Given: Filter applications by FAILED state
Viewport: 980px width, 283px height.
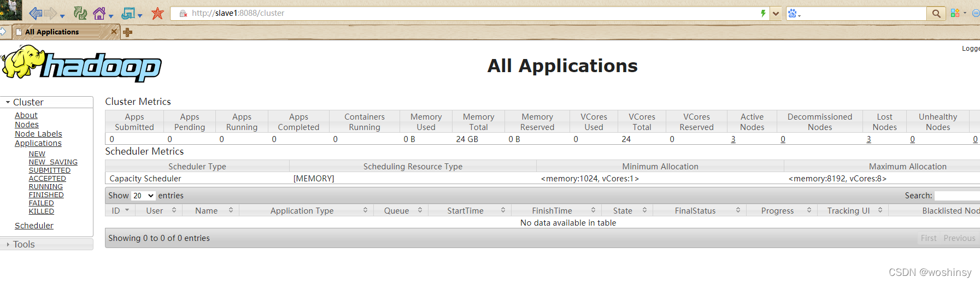Looking at the screenshot, I should pos(42,203).
